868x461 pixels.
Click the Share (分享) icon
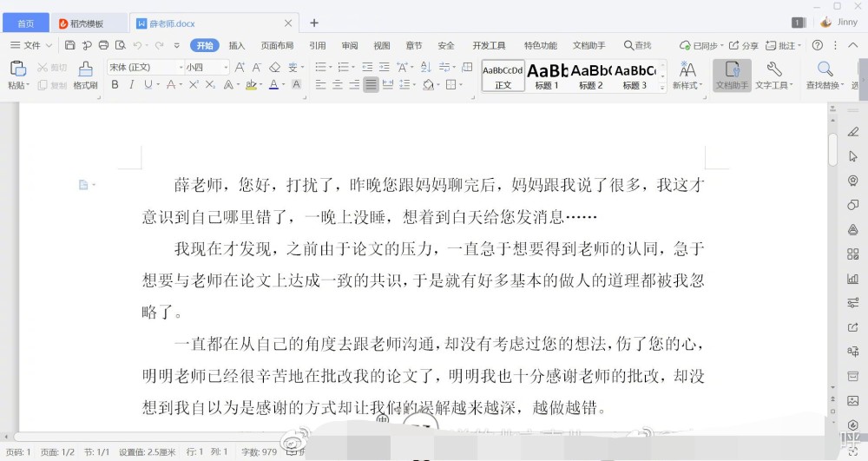(x=744, y=45)
